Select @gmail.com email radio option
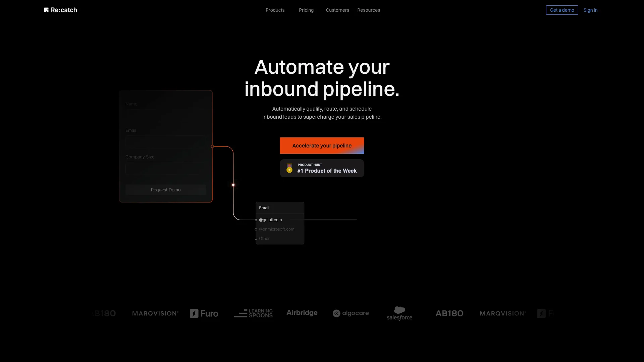 click(x=257, y=220)
